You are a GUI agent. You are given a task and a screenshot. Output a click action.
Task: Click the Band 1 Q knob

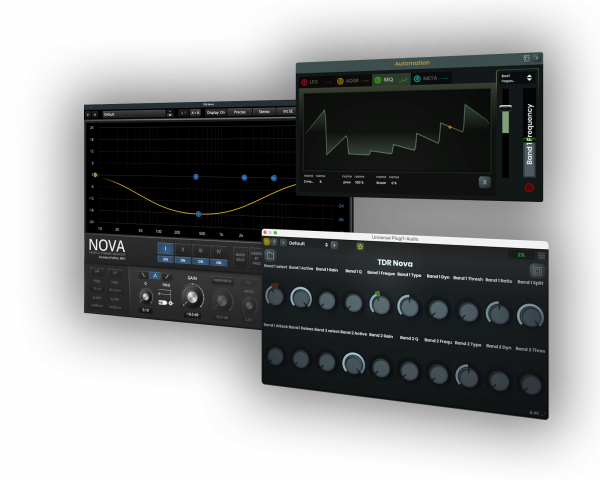(353, 303)
